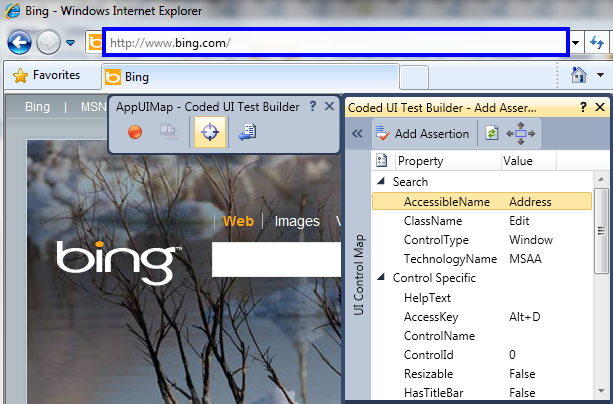This screenshot has width=613, height=404.
Task: Expand UI Control Map with double chevron
Action: pos(357,134)
